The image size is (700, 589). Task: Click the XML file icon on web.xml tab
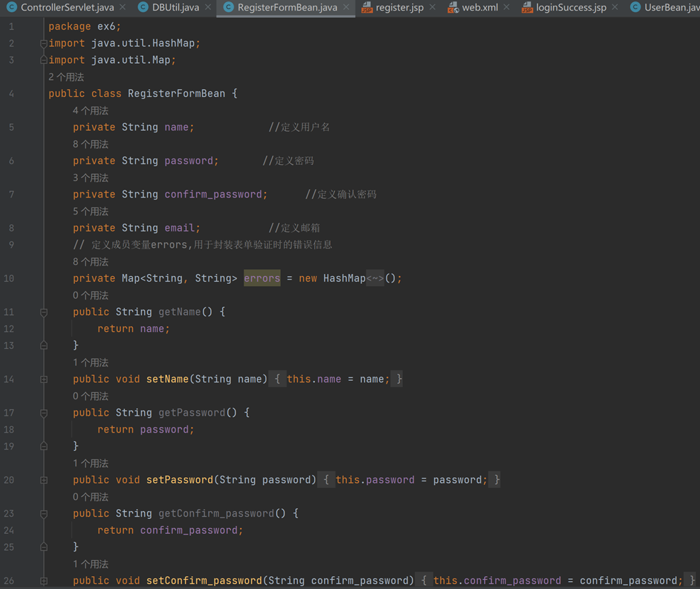(453, 7)
